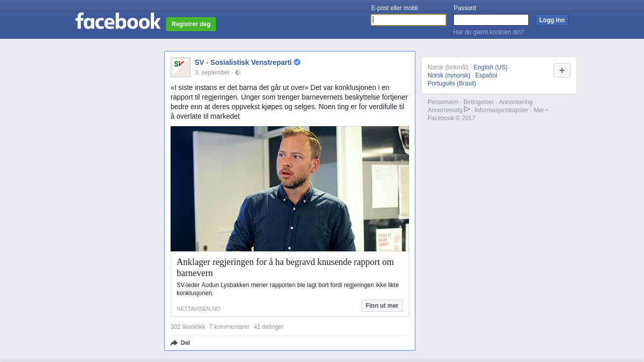
Task: Click the Facebook logo
Action: [x=118, y=21]
